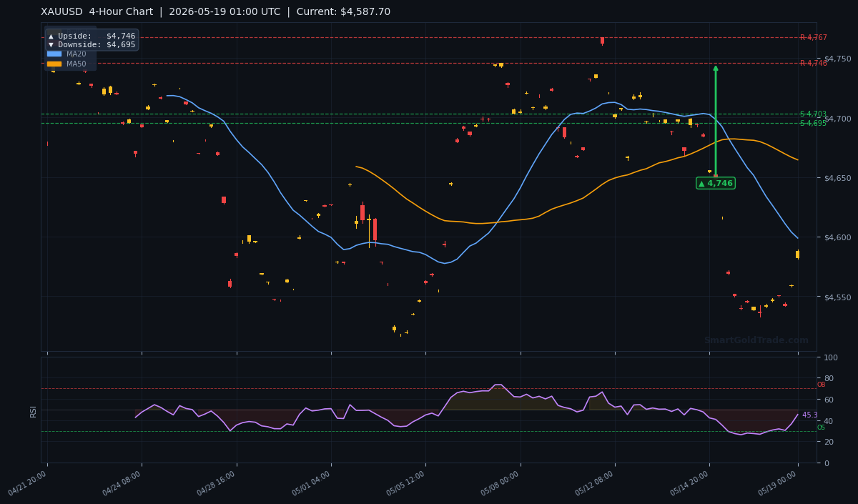Click the 05/08 00:00 time label
Screen dimensions: 858x504
500,484
